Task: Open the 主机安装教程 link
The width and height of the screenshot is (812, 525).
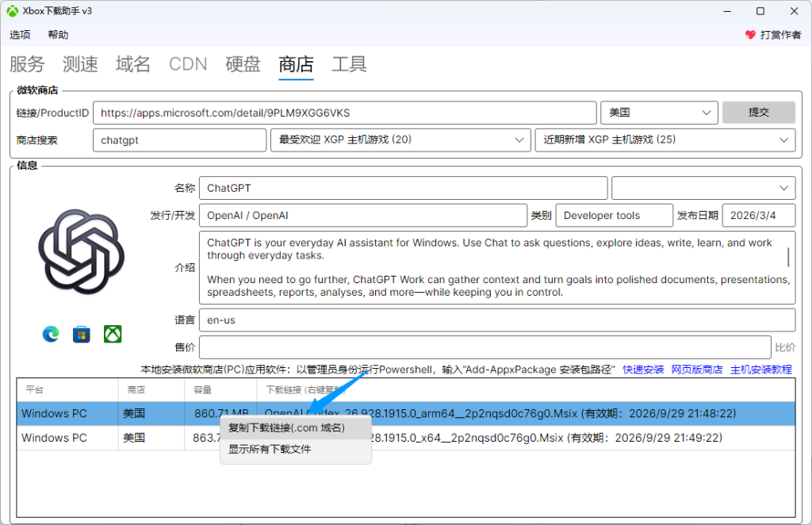Action: tap(761, 370)
